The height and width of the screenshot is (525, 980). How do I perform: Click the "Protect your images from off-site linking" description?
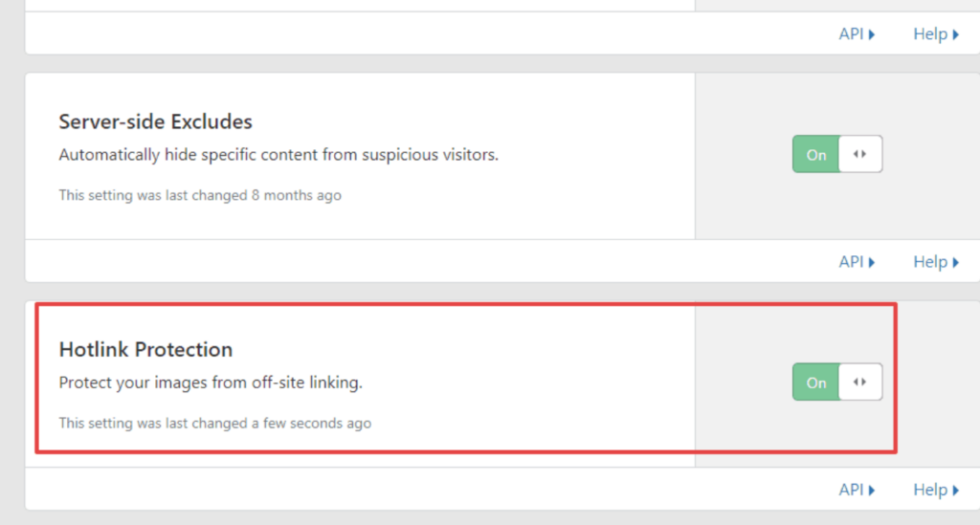[211, 383]
